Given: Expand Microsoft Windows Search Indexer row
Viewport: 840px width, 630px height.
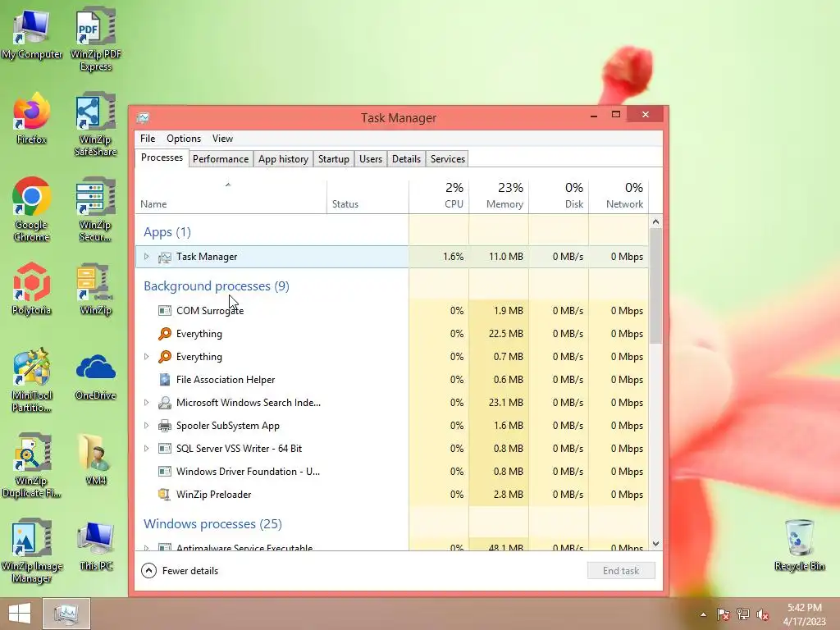Looking at the screenshot, I should [x=146, y=403].
